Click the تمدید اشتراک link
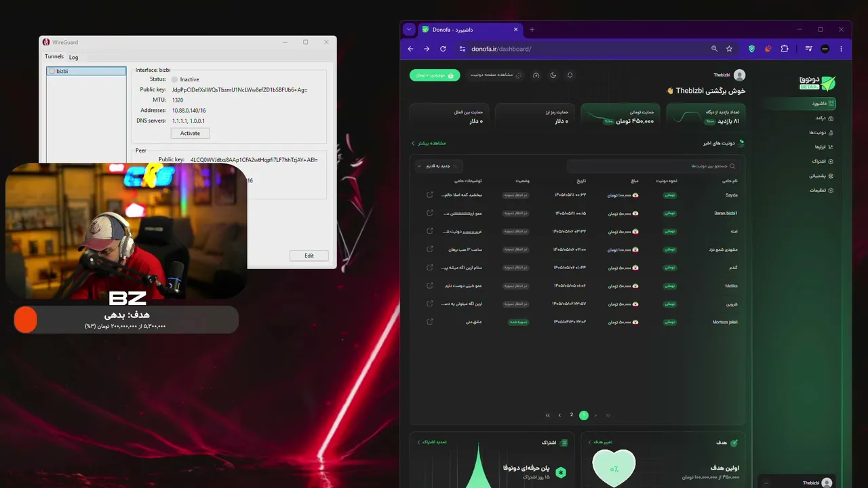Image resolution: width=868 pixels, height=488 pixels. click(432, 442)
